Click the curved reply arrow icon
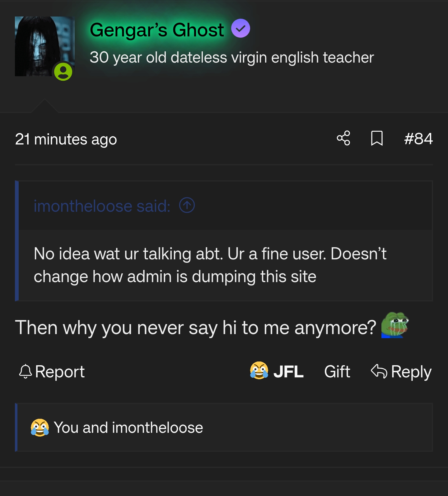Screen dimensions: 448x496 [x=379, y=371]
